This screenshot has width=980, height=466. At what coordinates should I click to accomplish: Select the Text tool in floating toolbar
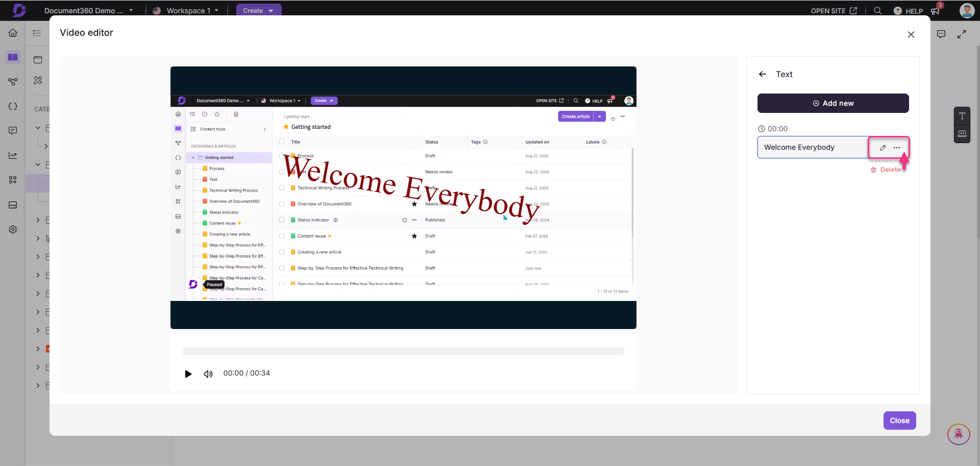(962, 116)
